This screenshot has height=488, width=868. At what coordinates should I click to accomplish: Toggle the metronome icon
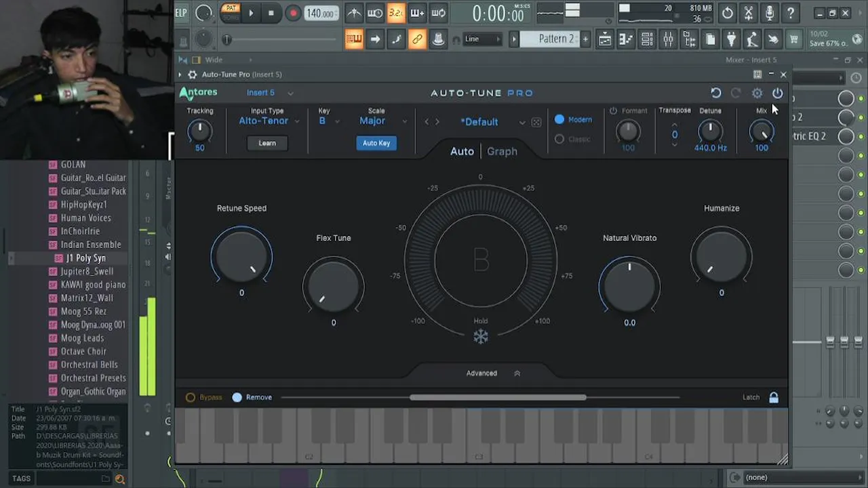[x=354, y=13]
